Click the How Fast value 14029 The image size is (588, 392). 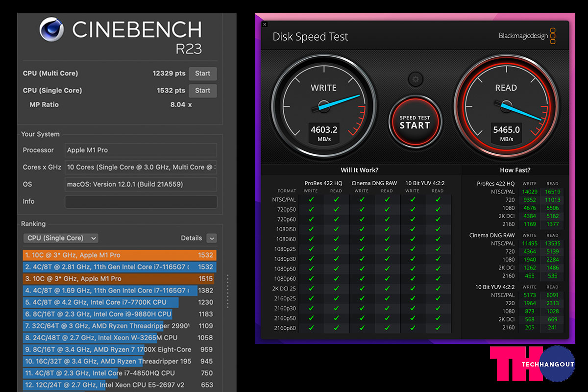pyautogui.click(x=530, y=192)
